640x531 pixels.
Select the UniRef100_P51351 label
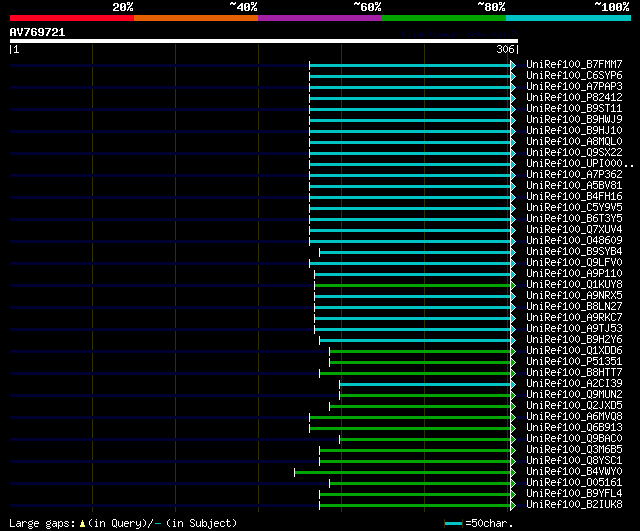[x=574, y=362]
